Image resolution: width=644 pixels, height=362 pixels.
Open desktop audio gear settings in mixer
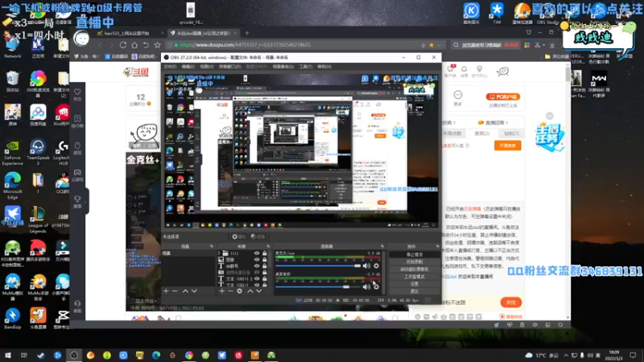click(376, 287)
